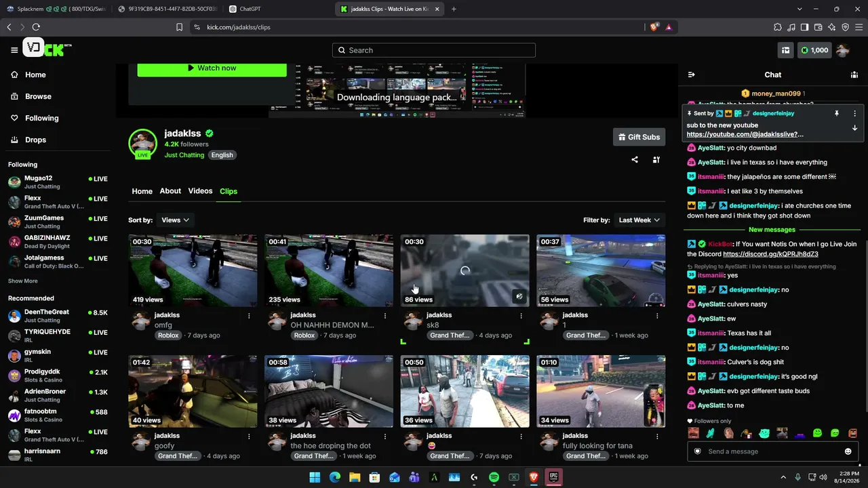868x488 pixels.
Task: Unpin the pinned chat message
Action: 837,113
